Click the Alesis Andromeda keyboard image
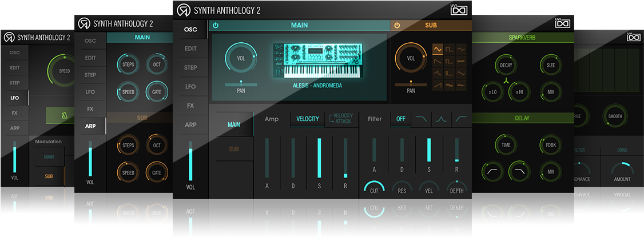Image resolution: width=644 pixels, height=238 pixels. 318,60
